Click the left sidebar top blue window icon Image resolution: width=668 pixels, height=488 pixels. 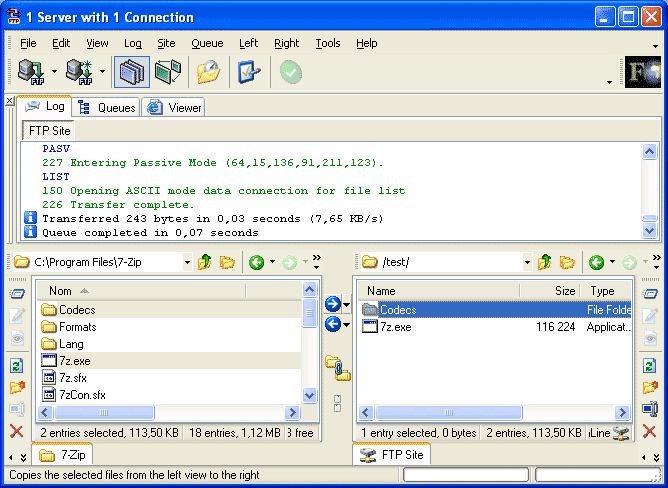(17, 294)
